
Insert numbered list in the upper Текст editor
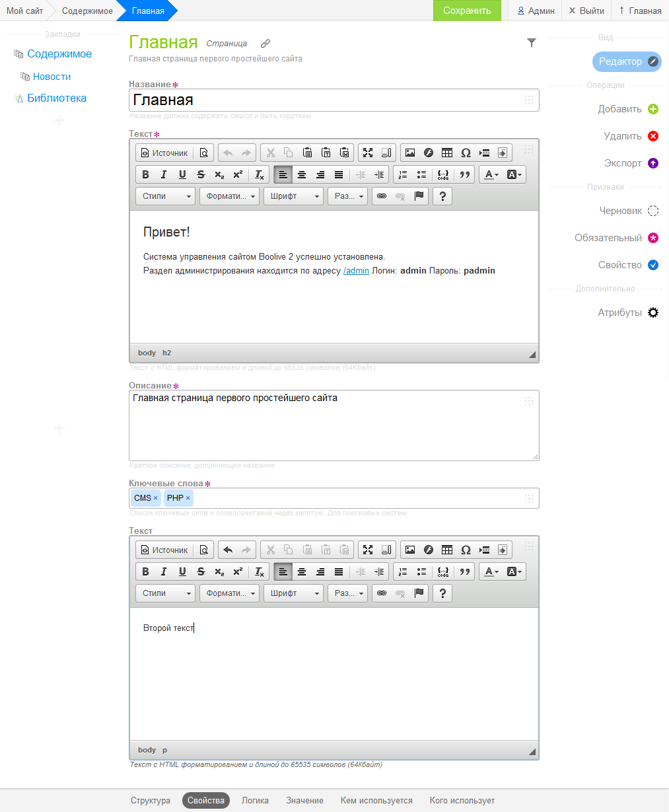(403, 174)
